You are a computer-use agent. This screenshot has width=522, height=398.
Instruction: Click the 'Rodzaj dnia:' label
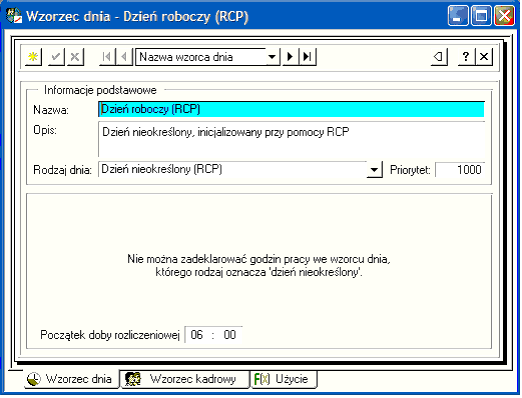[62, 170]
